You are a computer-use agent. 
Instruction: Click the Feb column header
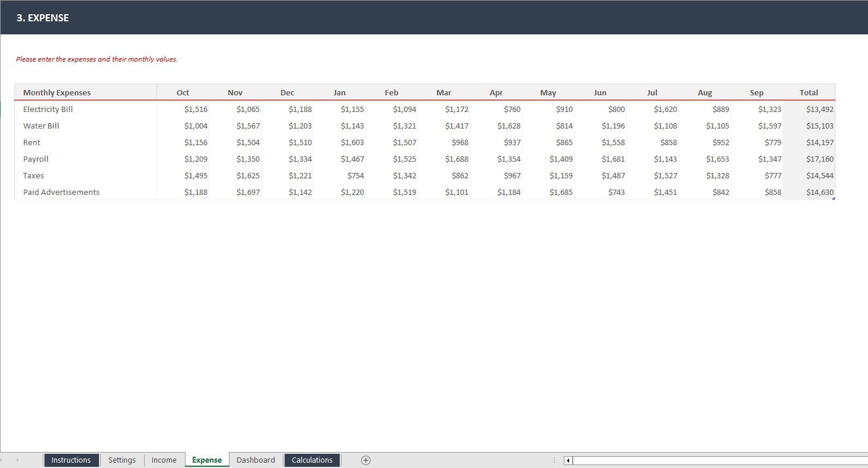pos(392,92)
